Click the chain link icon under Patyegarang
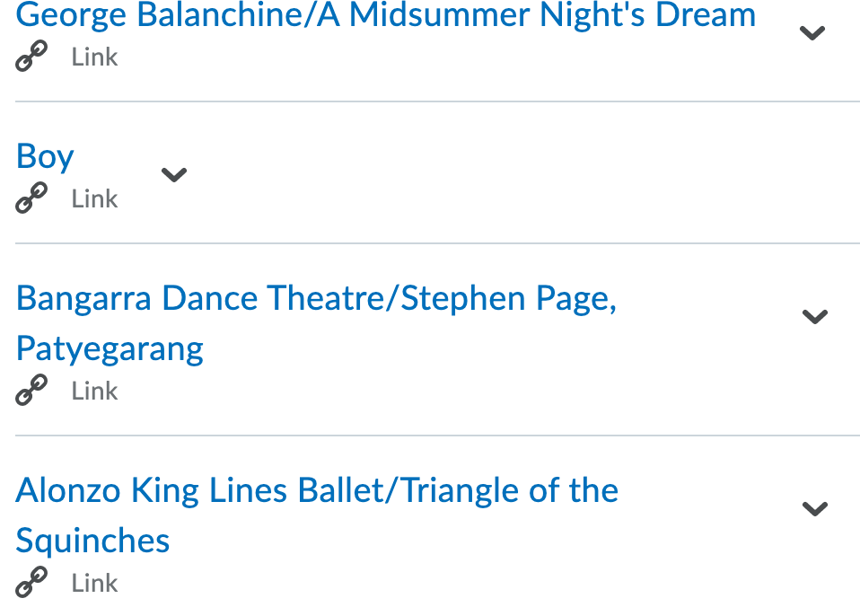The width and height of the screenshot is (860, 616). tap(31, 390)
